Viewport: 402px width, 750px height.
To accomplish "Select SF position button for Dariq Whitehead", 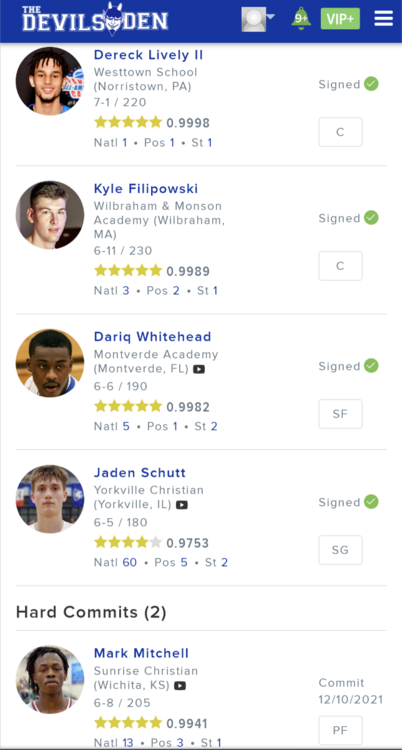I will (340, 414).
